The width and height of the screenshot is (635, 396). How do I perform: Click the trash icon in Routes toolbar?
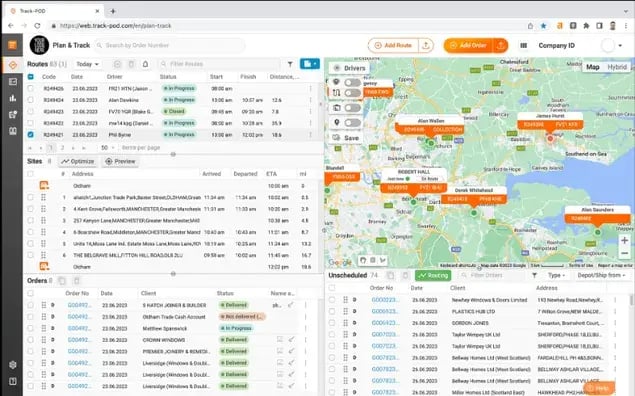pyautogui.click(x=131, y=64)
